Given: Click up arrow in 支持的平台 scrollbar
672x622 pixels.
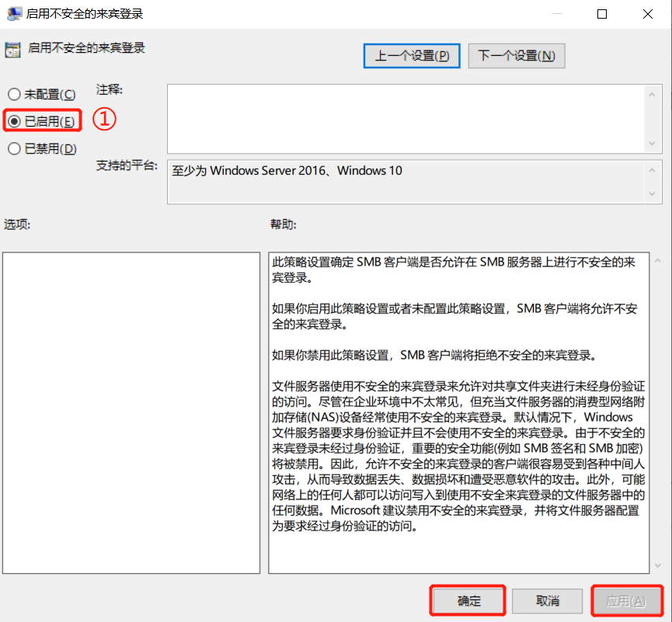Looking at the screenshot, I should point(652,171).
